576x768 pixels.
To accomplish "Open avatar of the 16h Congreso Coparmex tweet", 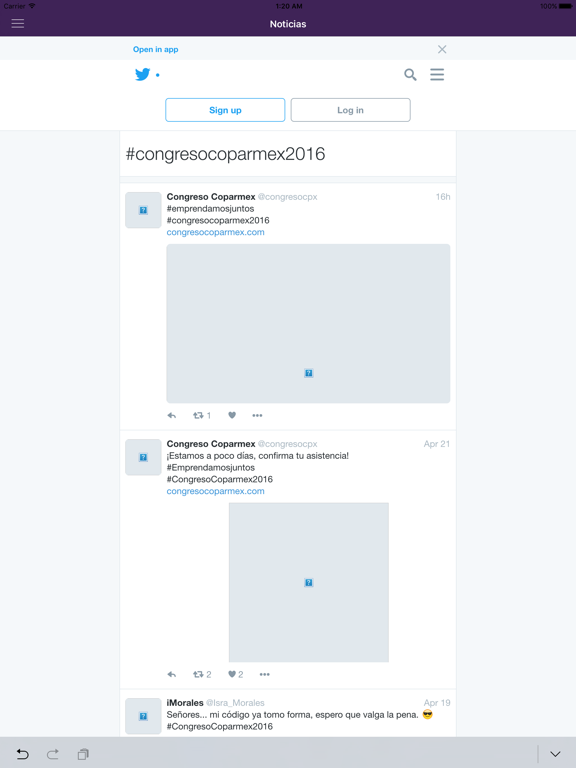I will (143, 210).
